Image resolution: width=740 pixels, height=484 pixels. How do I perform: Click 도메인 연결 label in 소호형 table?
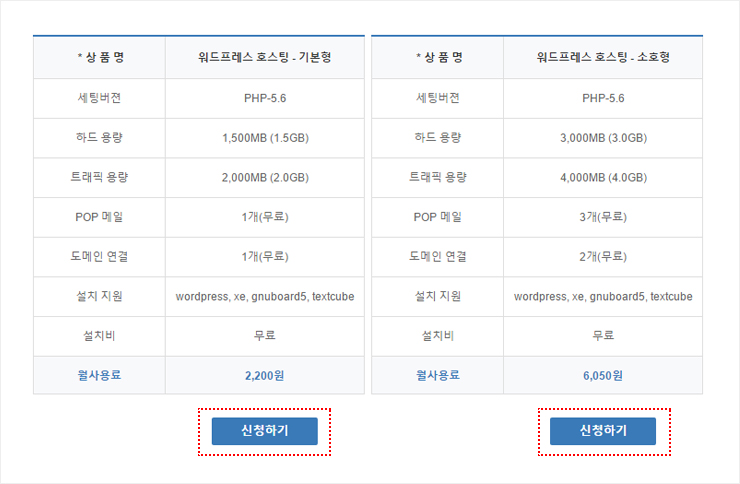click(x=438, y=257)
